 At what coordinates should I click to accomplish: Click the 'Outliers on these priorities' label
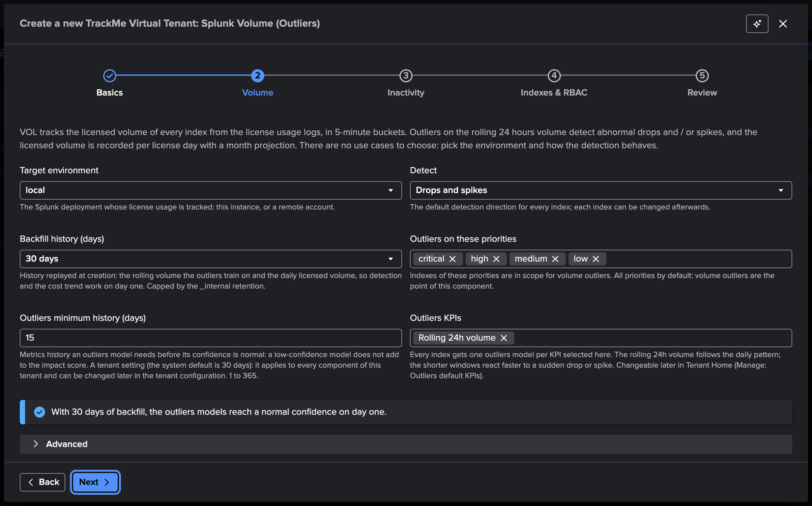point(463,239)
